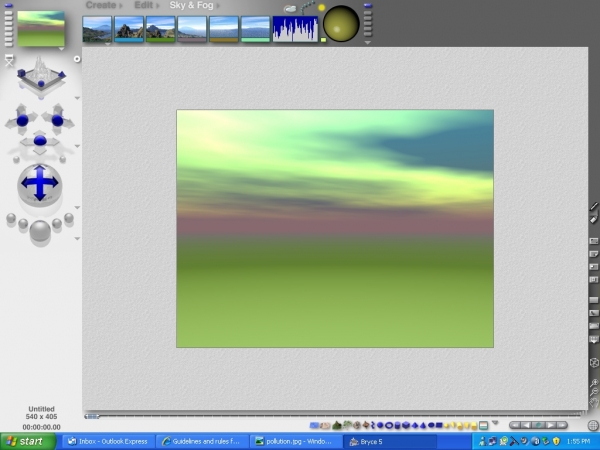Click the nano preview thumbnail

41,29
